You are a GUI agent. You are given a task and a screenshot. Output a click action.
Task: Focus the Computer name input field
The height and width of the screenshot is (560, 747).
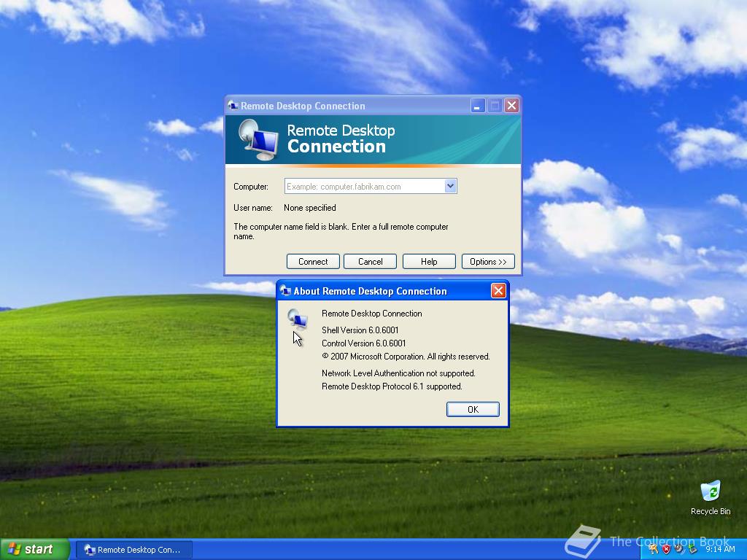click(365, 186)
